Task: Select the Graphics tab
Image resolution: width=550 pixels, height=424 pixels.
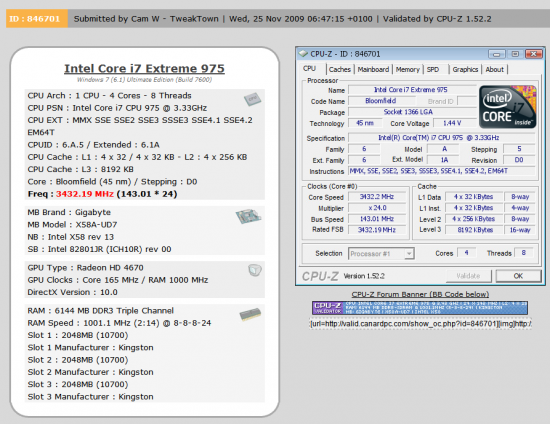Action: pyautogui.click(x=465, y=69)
